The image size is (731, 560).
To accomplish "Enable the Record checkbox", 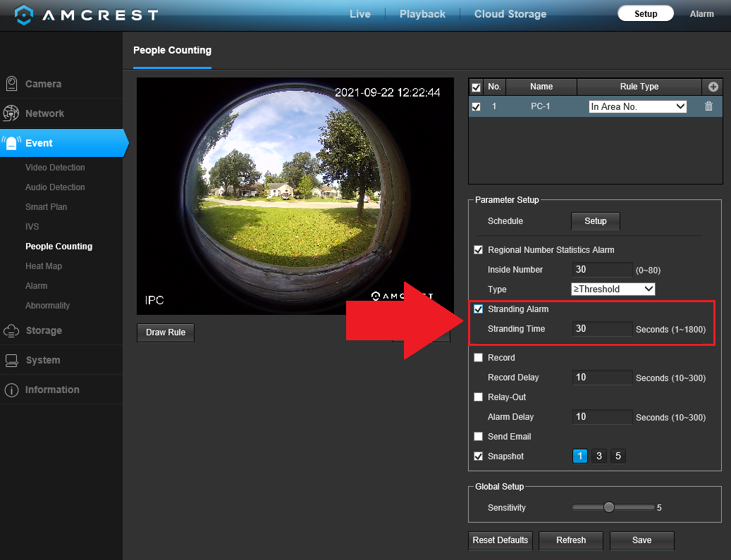I will (479, 358).
